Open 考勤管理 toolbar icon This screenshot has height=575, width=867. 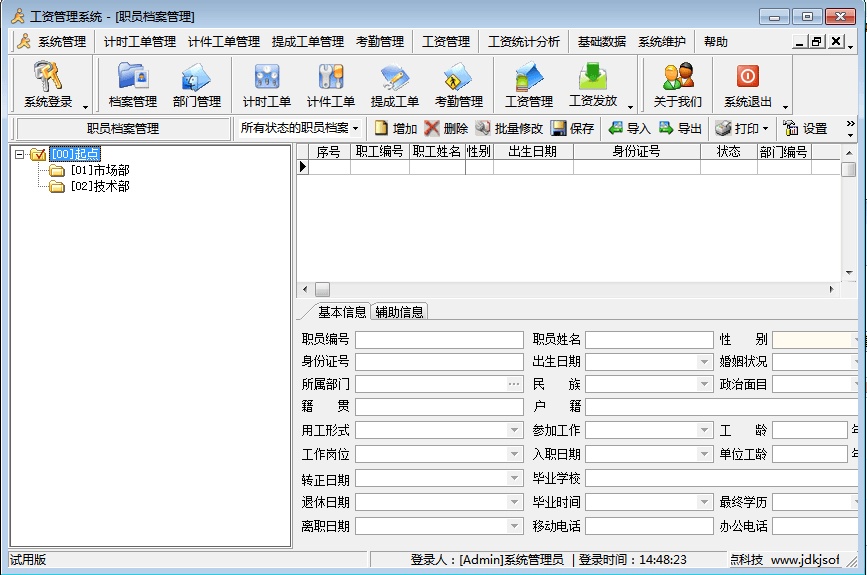point(458,78)
